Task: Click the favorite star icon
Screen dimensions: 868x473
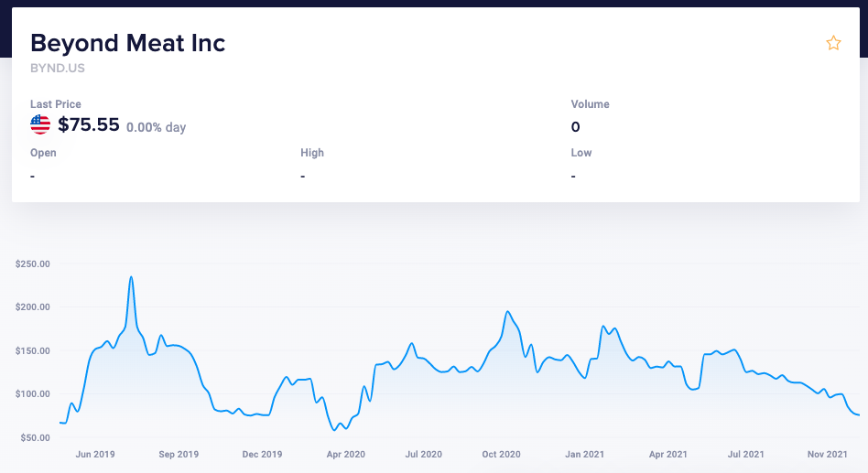Action: 833,43
